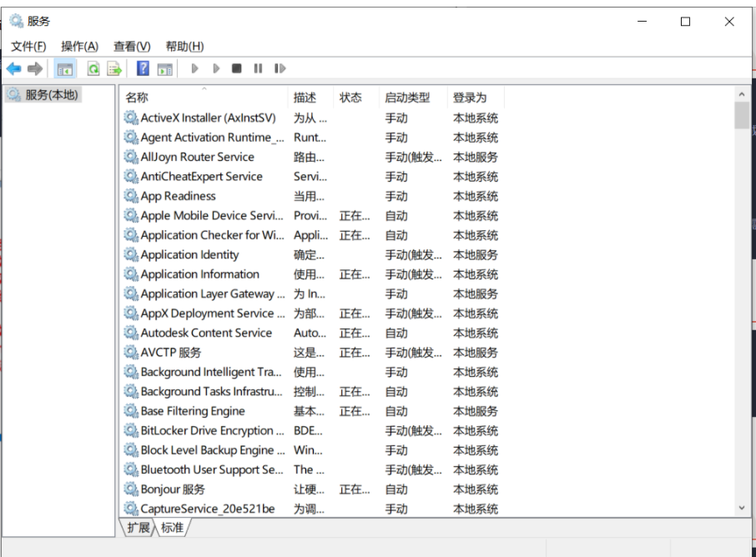The width and height of the screenshot is (756, 557).
Task: Select Background Tasks Infrastru... service
Action: pyautogui.click(x=311, y=391)
